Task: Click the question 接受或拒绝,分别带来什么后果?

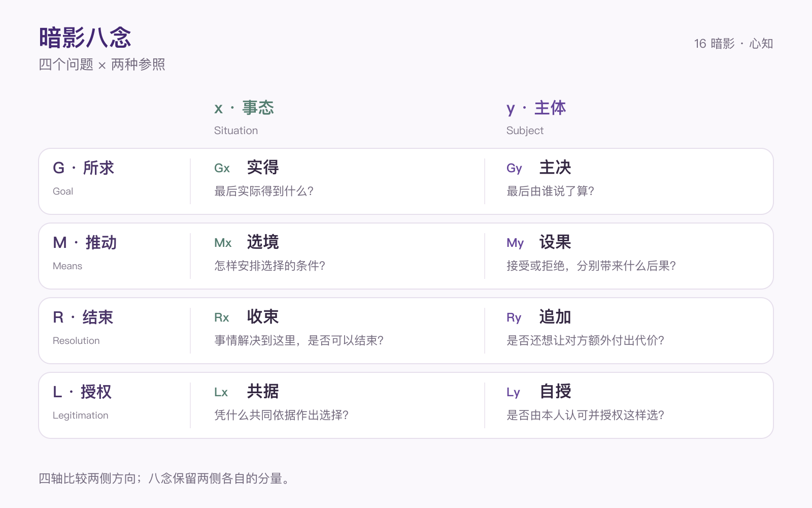Action: coord(591,266)
